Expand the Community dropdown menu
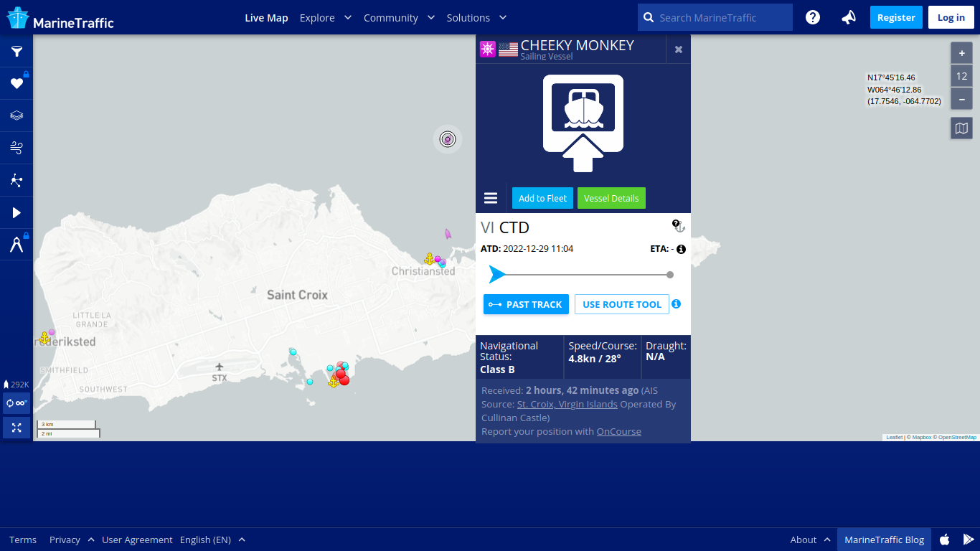The width and height of the screenshot is (980, 551). 399,17
